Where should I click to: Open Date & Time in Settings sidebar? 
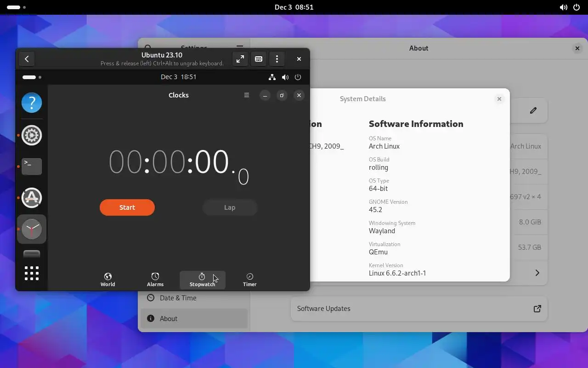(194, 298)
